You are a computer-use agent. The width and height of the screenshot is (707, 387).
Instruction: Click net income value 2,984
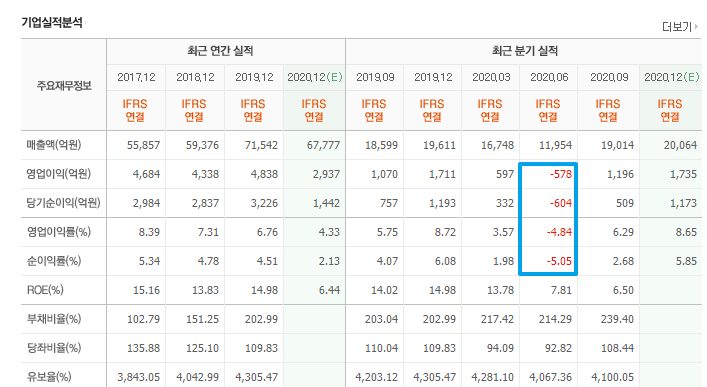click(x=147, y=203)
